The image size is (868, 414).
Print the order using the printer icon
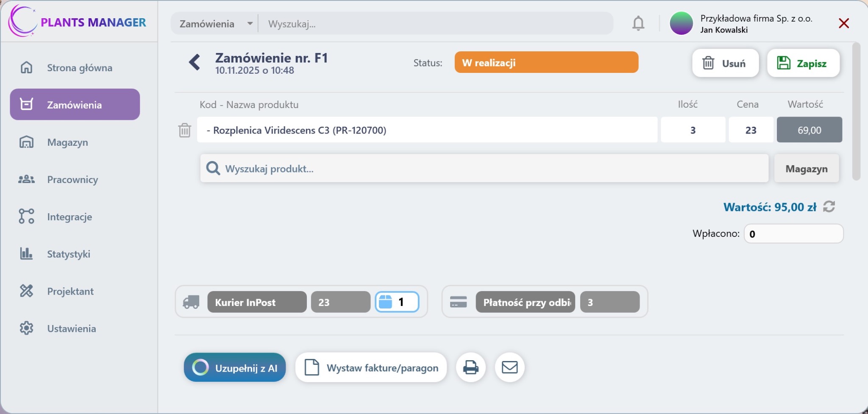pyautogui.click(x=470, y=367)
